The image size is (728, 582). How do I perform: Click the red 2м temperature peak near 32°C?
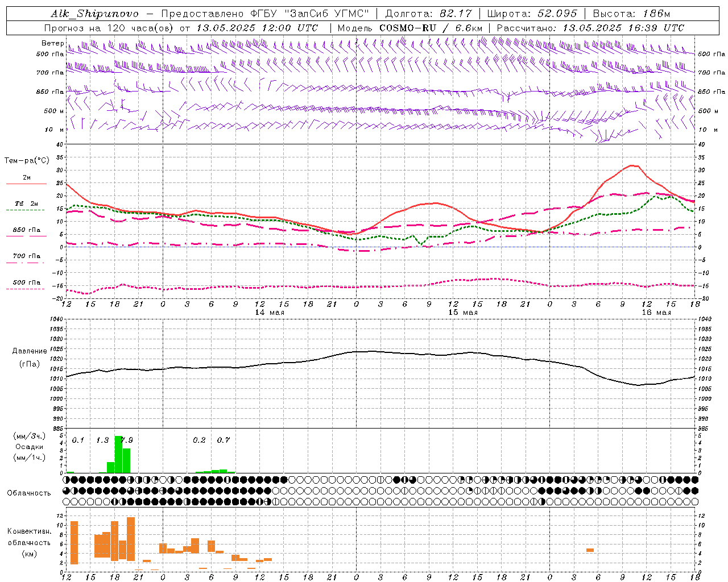tap(632, 165)
